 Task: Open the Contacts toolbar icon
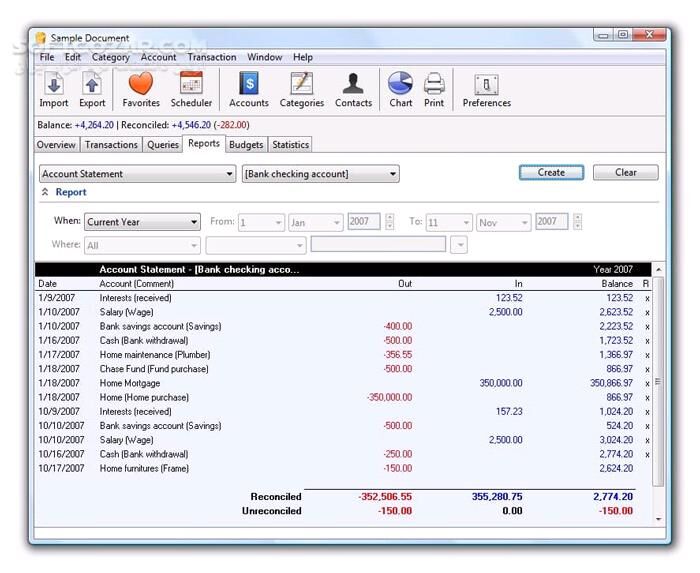click(x=353, y=89)
